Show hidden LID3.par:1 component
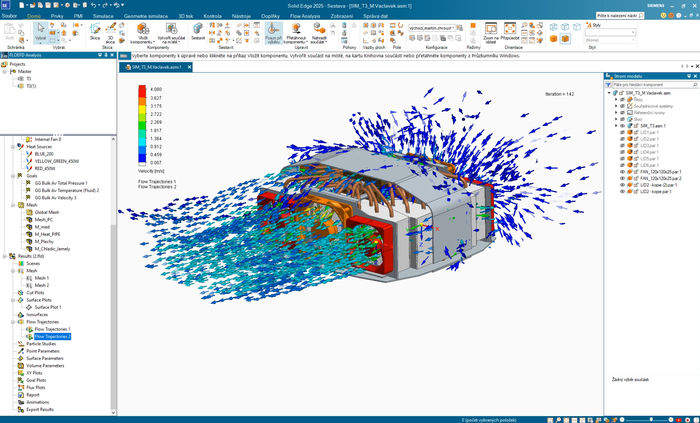The width and height of the screenshot is (700, 423). [x=622, y=145]
